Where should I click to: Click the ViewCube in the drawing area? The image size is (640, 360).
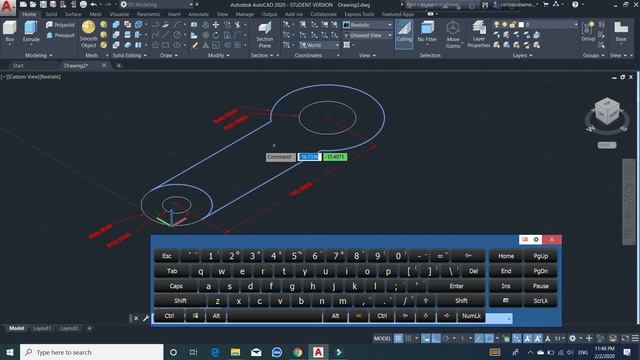(607, 112)
